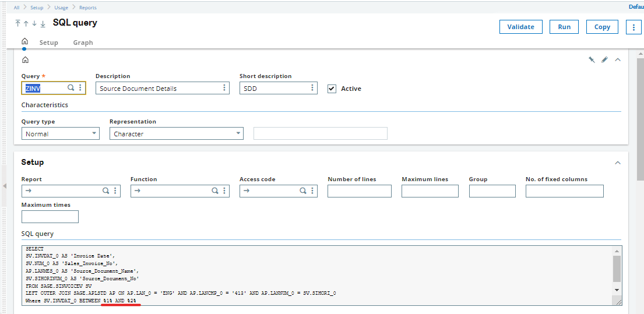Image resolution: width=644 pixels, height=314 pixels.
Task: Go to first record arrow icon
Action: tap(17, 23)
